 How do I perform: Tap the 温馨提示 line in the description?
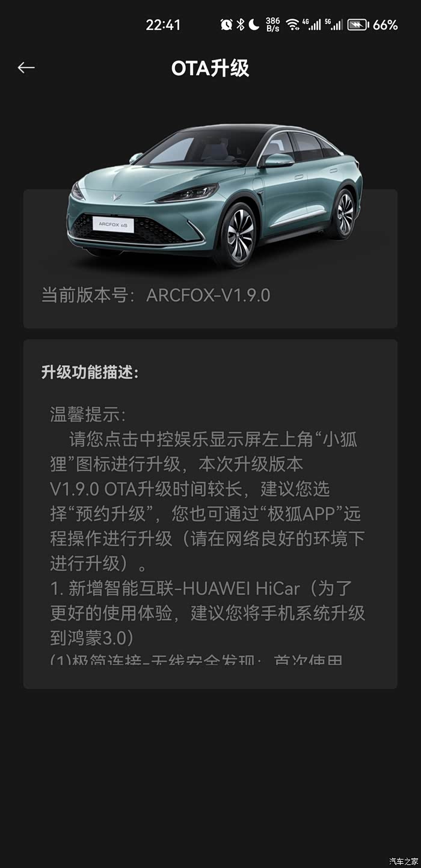[88, 414]
